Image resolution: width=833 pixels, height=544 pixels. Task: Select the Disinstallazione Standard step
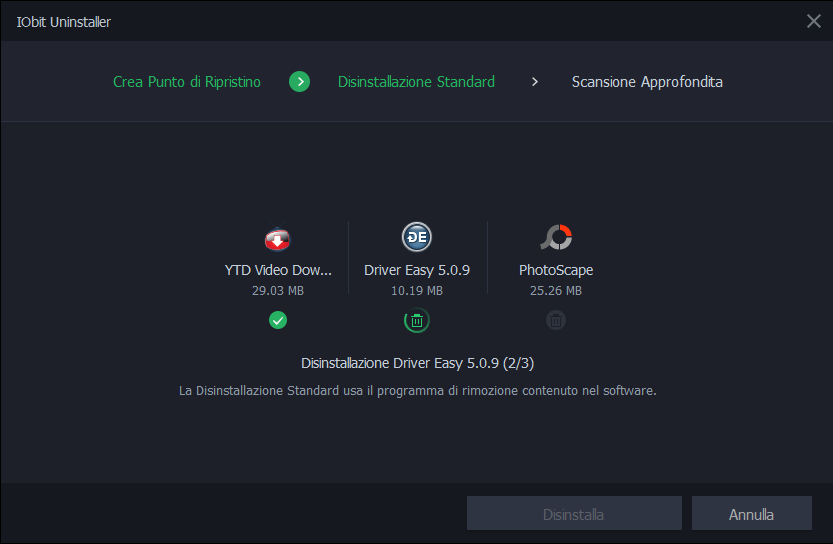[416, 82]
